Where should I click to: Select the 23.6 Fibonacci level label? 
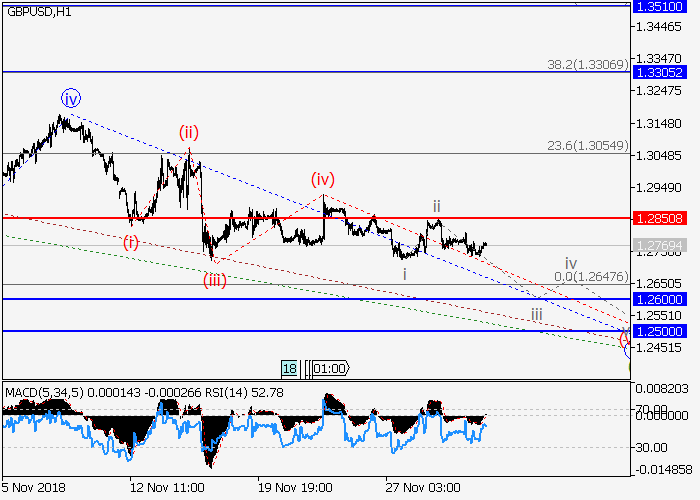tap(587, 145)
